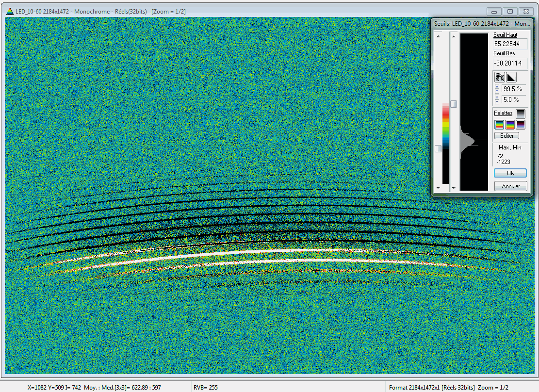Click the color palette preview bar
The height and width of the screenshot is (392, 539).
click(446, 144)
